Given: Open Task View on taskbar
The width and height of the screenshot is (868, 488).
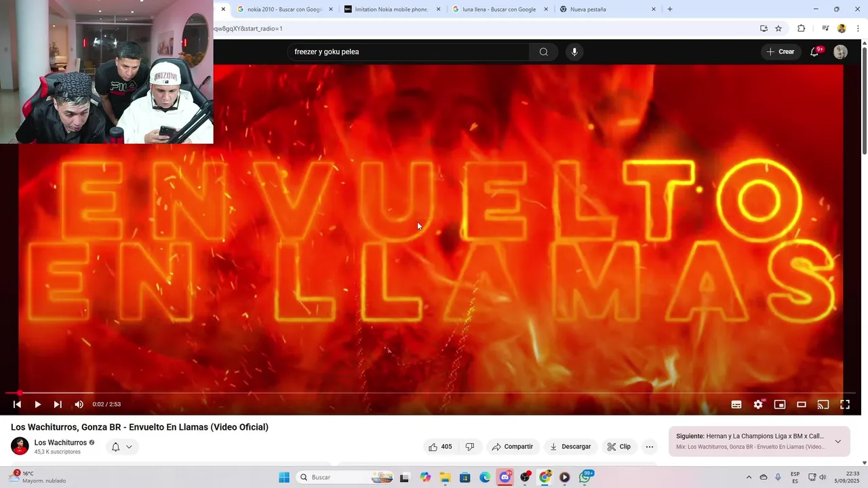Looking at the screenshot, I should pos(404,477).
